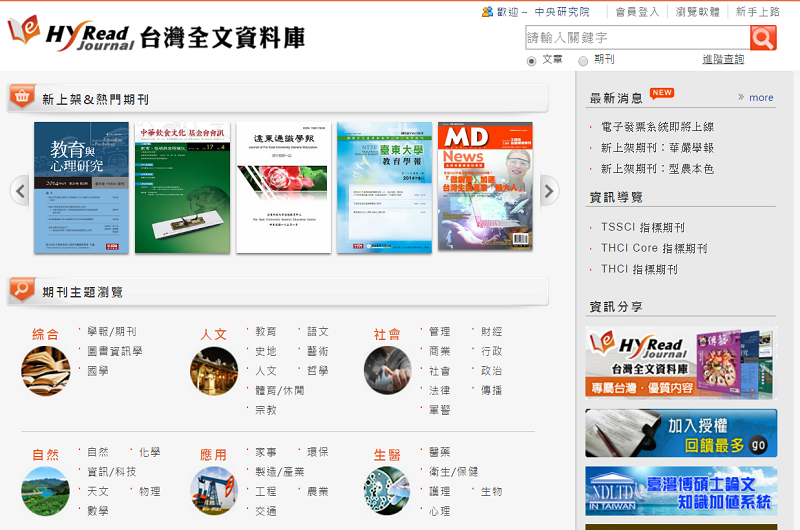800x530 pixels.
Task: Open the 生醫 category medical icon
Action: [x=387, y=490]
